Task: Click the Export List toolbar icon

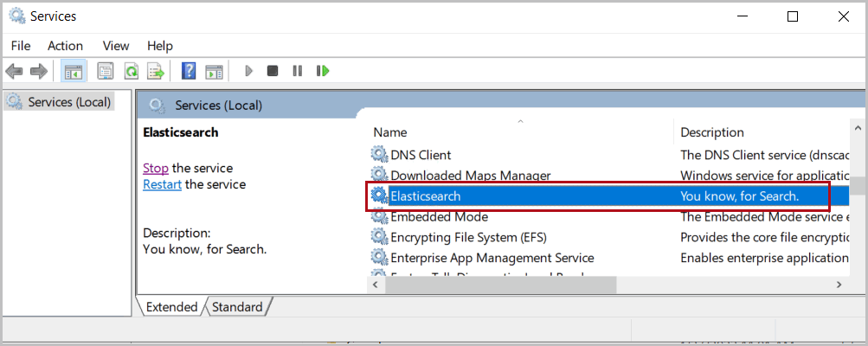Action: click(156, 71)
